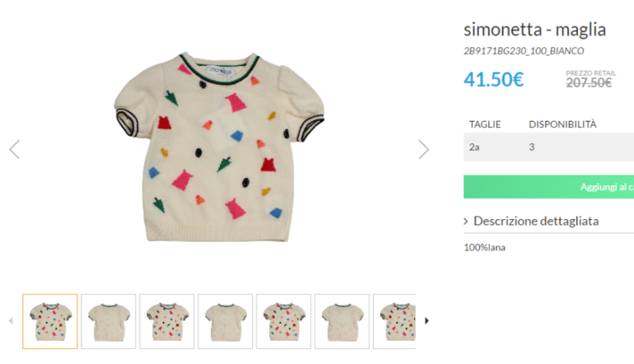Image resolution: width=634 pixels, height=364 pixels.
Task: Open the sixth thumbnail in the strip
Action: click(x=343, y=320)
